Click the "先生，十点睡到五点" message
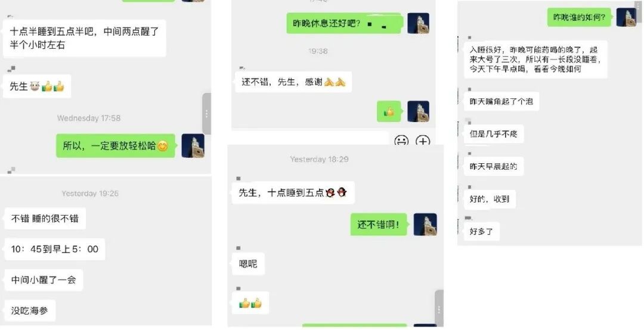644x330 pixels. coord(293,192)
